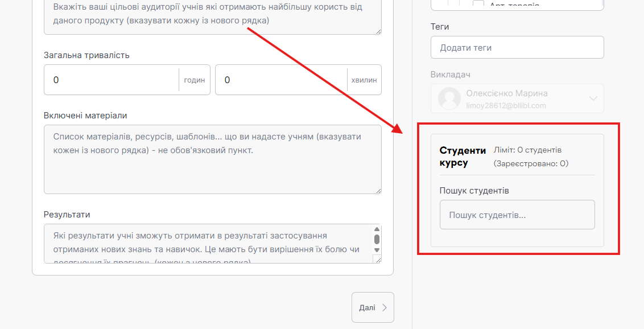The height and width of the screenshot is (329, 644).
Task: Click resize handle of Включені матеріали textarea
Action: point(377,190)
